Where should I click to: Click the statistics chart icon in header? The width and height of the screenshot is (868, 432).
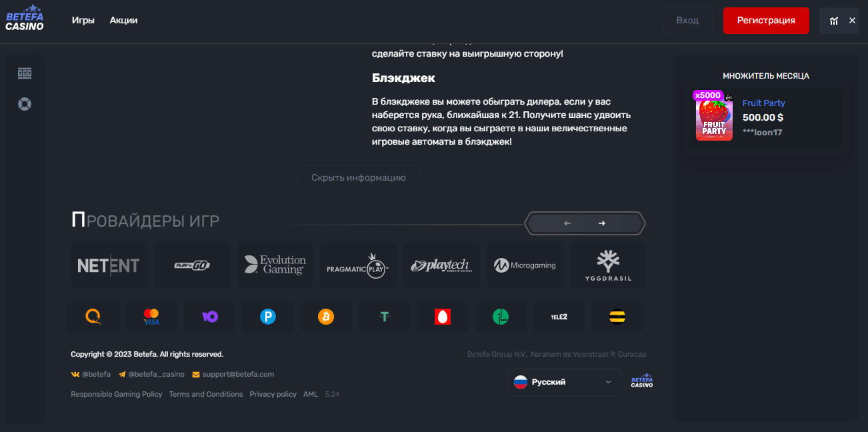click(x=833, y=21)
